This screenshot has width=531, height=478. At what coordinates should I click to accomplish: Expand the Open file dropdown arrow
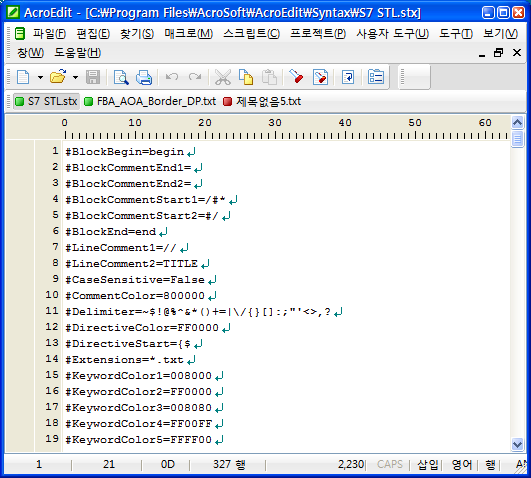75,77
